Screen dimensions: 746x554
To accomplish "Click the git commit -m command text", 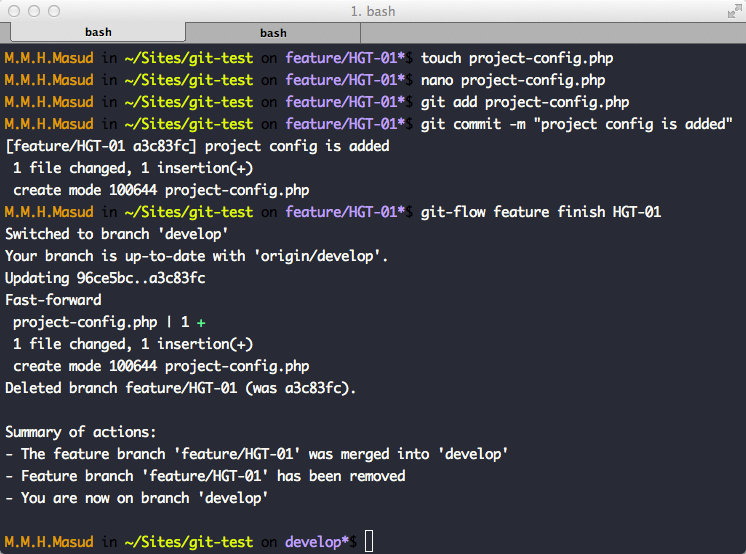I will [577, 124].
